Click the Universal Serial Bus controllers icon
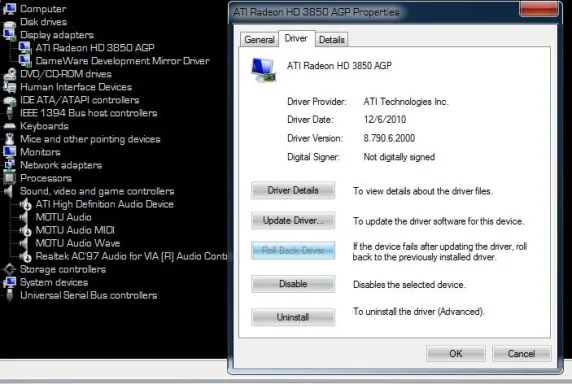Image resolution: width=572 pixels, height=384 pixels. click(x=10, y=295)
